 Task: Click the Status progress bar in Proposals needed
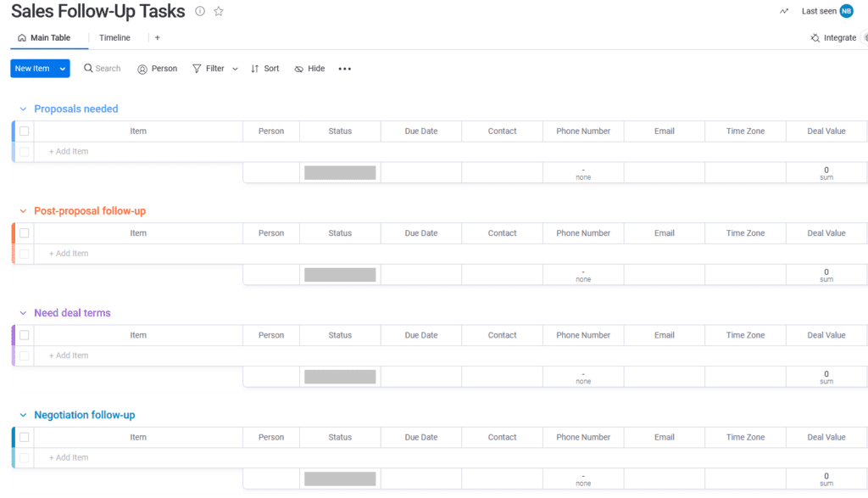click(x=339, y=172)
